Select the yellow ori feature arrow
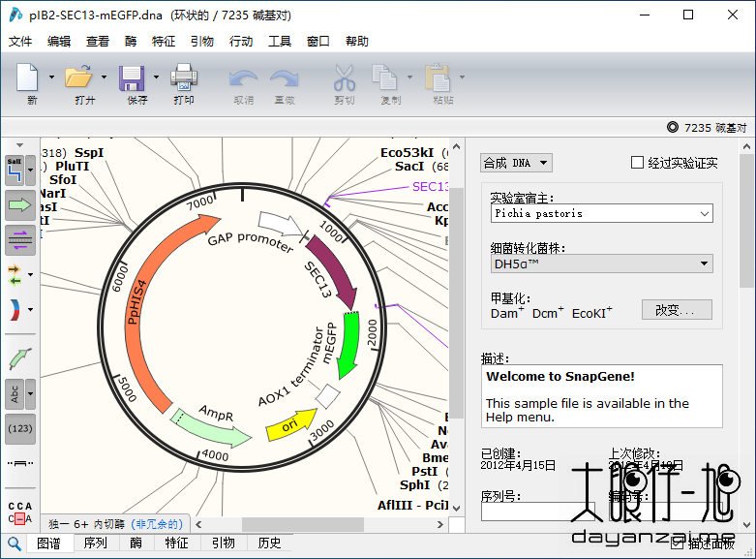756x559 pixels. (x=291, y=424)
